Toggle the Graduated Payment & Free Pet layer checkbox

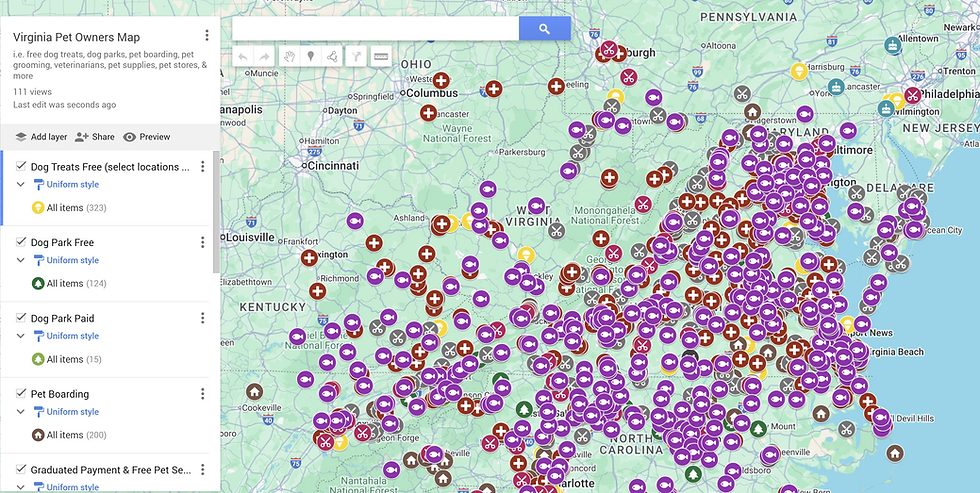(x=21, y=469)
